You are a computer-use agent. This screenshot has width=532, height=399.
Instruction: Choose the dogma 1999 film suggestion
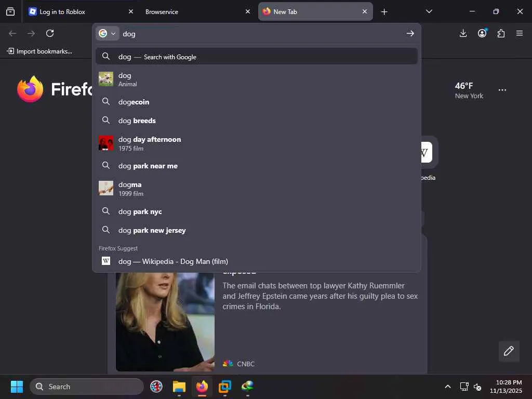(x=257, y=189)
